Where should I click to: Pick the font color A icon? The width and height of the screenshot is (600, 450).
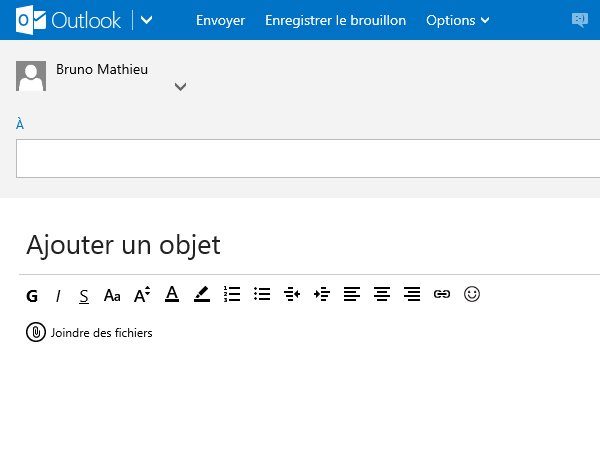(172, 294)
